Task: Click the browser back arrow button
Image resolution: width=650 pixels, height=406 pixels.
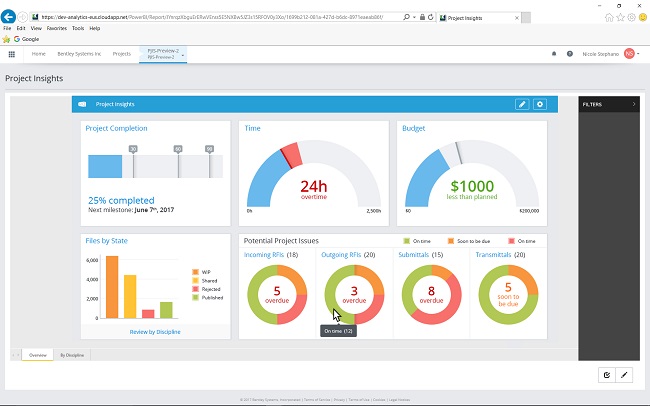Action: click(x=9, y=17)
